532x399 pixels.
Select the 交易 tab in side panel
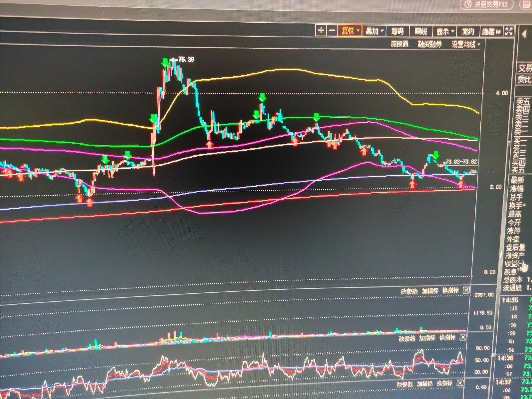tap(525, 68)
